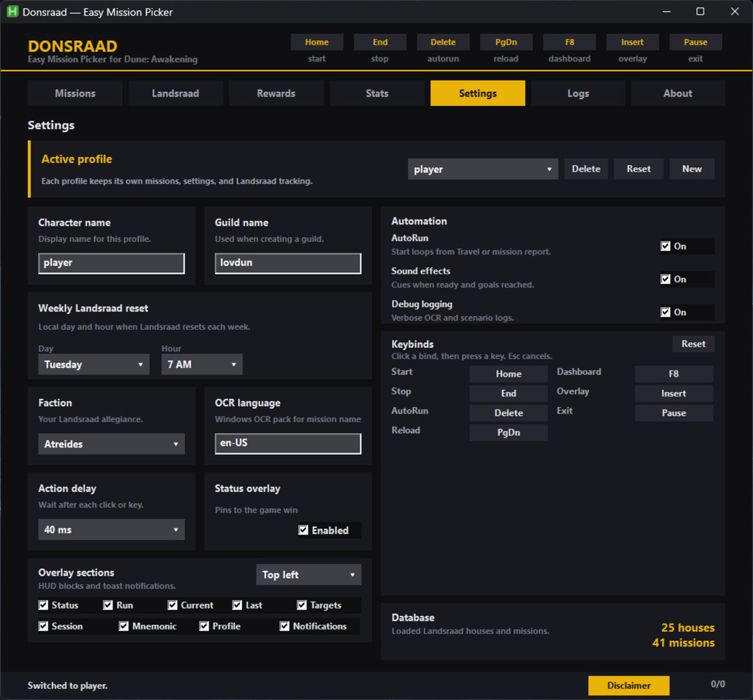Create a New profile
Screen dimensions: 753x700
pos(692,169)
